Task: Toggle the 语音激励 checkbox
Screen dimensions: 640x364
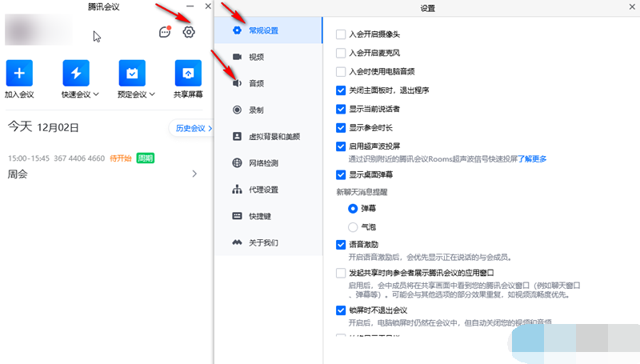Action: point(342,244)
